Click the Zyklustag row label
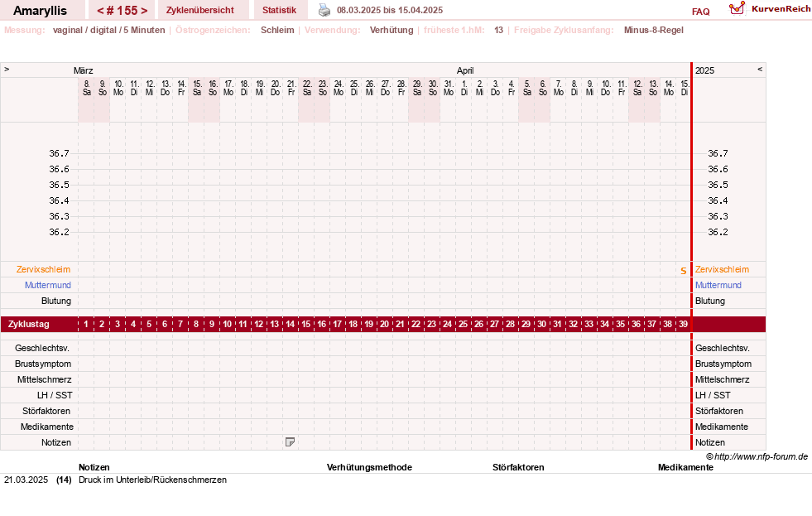812x516 pixels. coord(29,325)
